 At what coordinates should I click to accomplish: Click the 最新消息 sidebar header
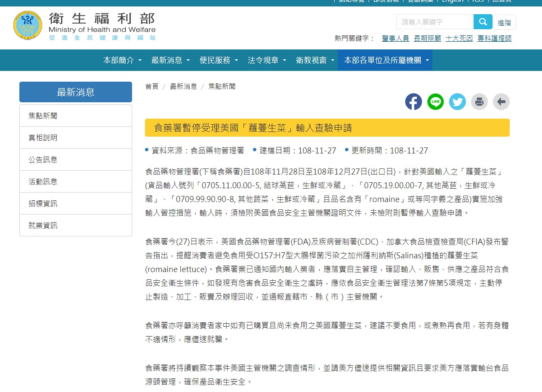pos(76,92)
